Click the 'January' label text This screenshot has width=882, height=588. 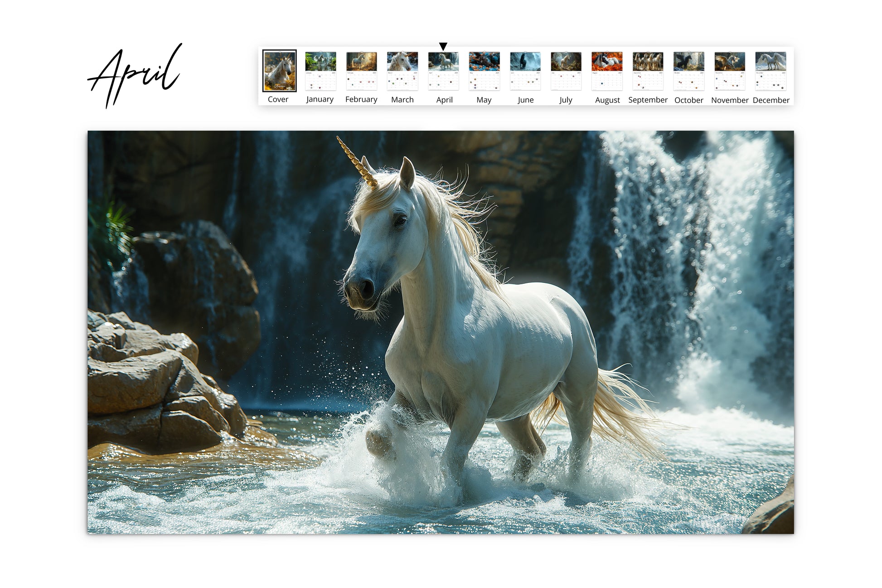click(320, 99)
